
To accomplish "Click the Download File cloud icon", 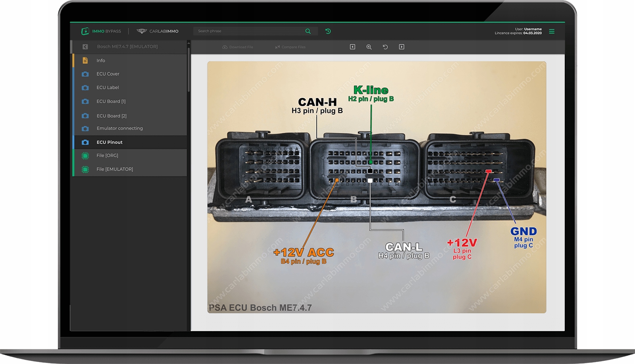I will [225, 47].
